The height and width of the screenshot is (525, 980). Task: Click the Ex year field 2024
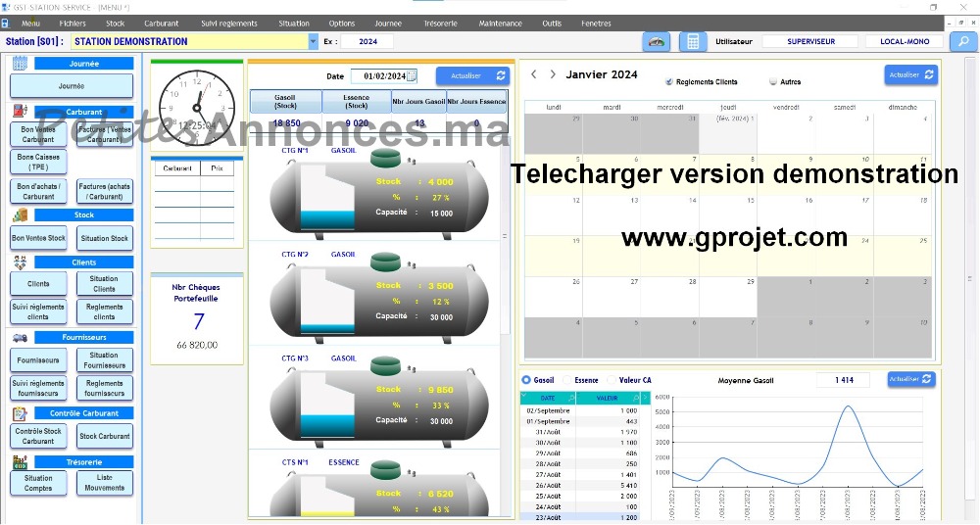coord(367,42)
